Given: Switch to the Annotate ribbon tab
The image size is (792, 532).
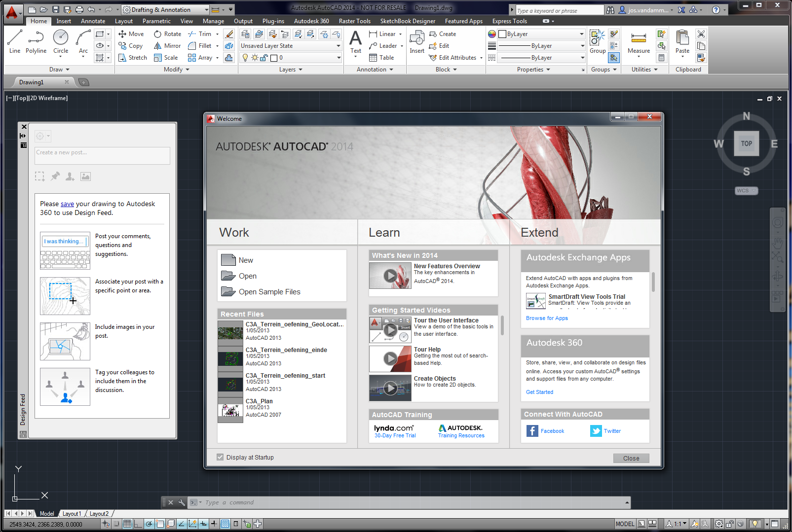Looking at the screenshot, I should (93, 21).
